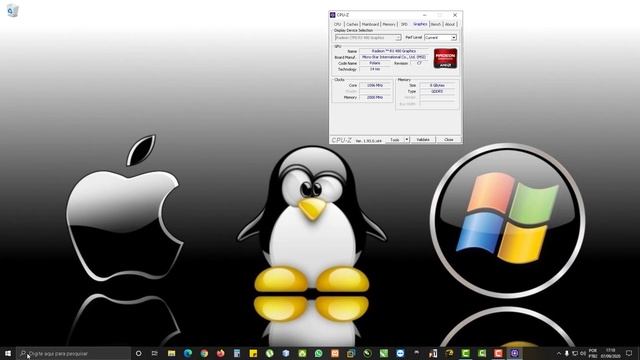Open the yellow Sticky Notes icon
This screenshot has height=360, width=640.
tap(253, 353)
